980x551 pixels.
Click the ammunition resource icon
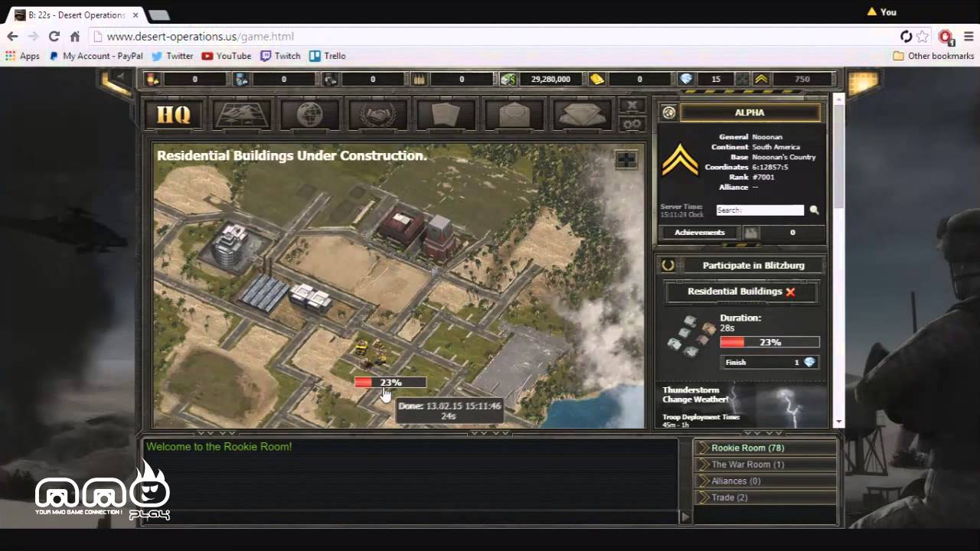pyautogui.click(x=420, y=79)
